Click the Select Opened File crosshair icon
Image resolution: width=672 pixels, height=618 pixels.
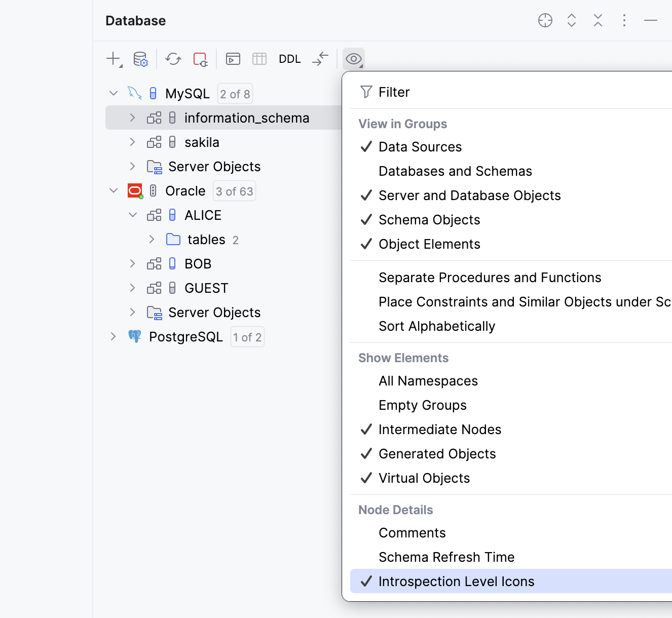pos(545,20)
